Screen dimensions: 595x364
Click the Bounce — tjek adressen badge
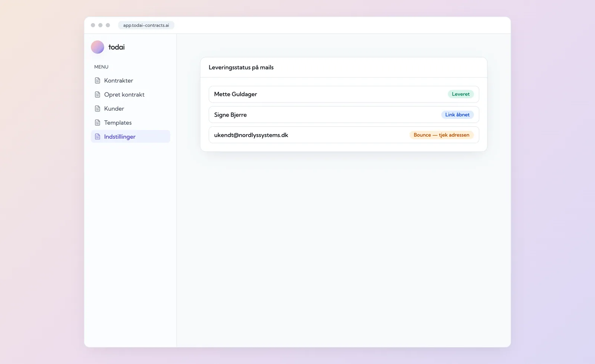[441, 135]
